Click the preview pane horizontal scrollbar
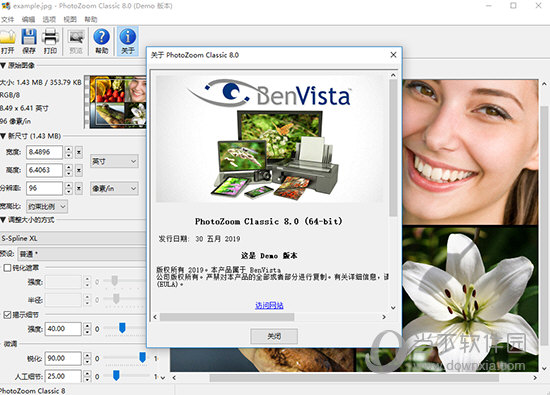The width and height of the screenshot is (550, 395). click(x=354, y=377)
